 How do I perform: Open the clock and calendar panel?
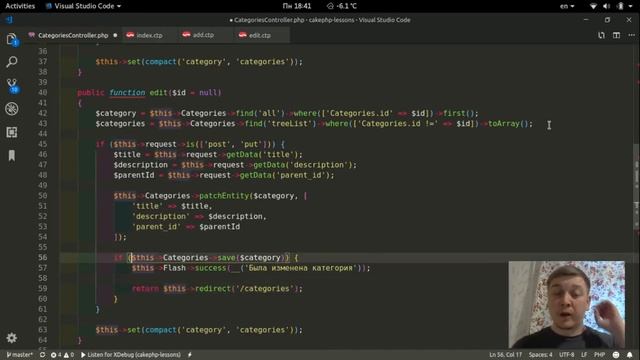(x=297, y=6)
